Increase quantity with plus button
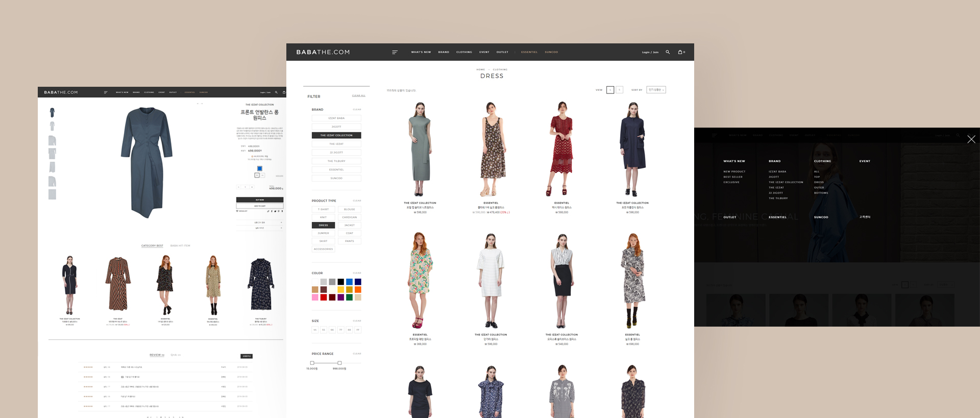This screenshot has height=418, width=980. pyautogui.click(x=252, y=187)
